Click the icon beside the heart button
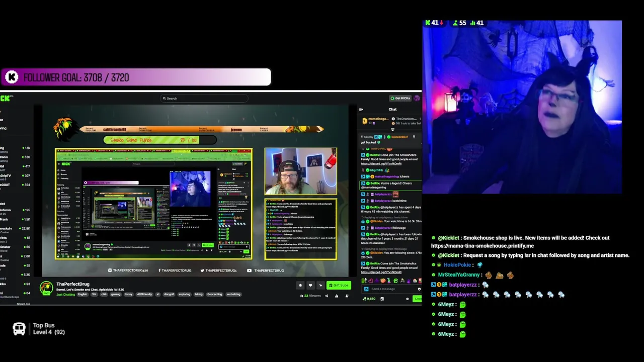 pos(320,285)
